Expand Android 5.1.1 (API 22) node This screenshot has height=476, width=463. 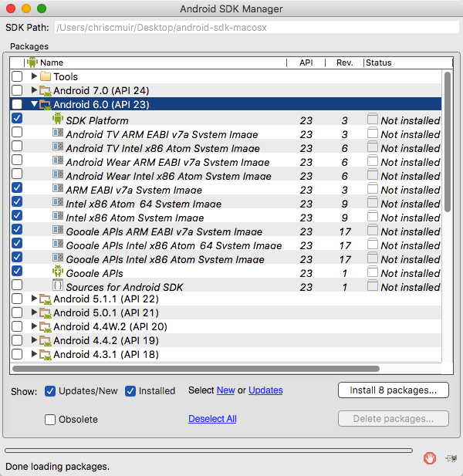tap(34, 299)
